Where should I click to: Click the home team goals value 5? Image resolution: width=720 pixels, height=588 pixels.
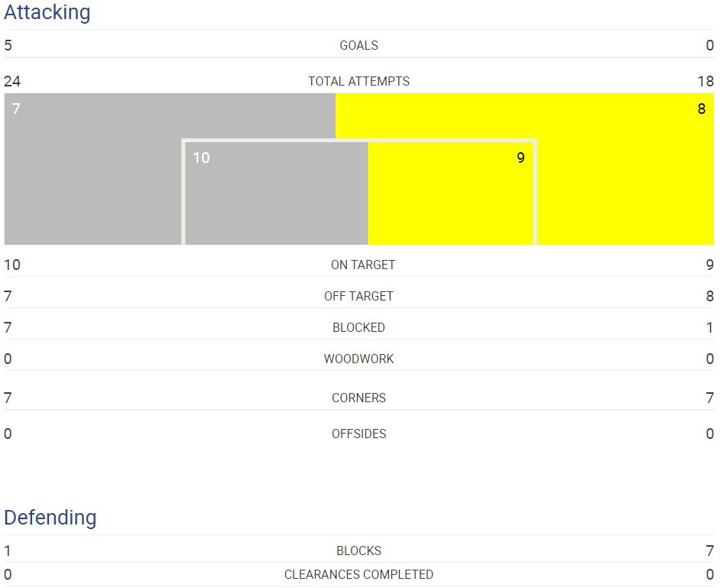click(8, 45)
